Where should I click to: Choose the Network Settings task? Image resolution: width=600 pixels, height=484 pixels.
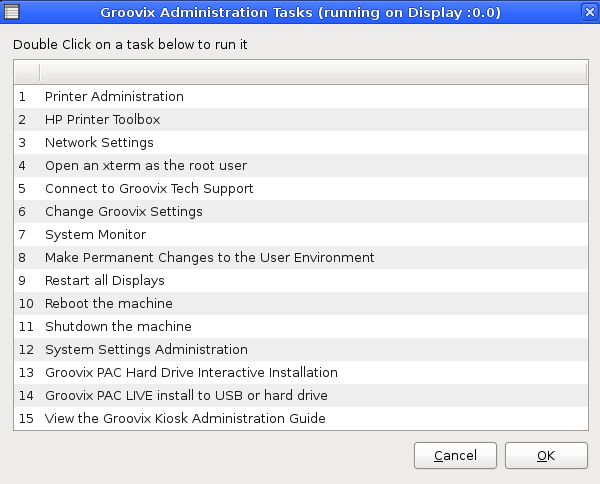(99, 143)
